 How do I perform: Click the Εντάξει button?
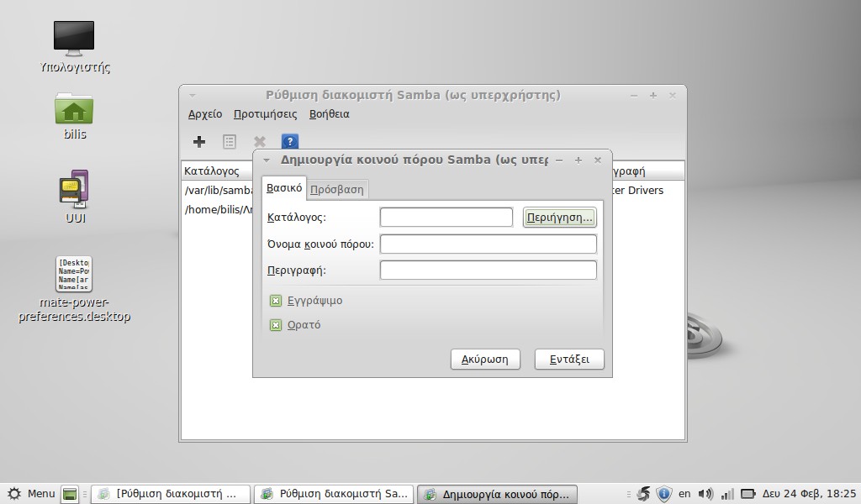[x=569, y=360]
